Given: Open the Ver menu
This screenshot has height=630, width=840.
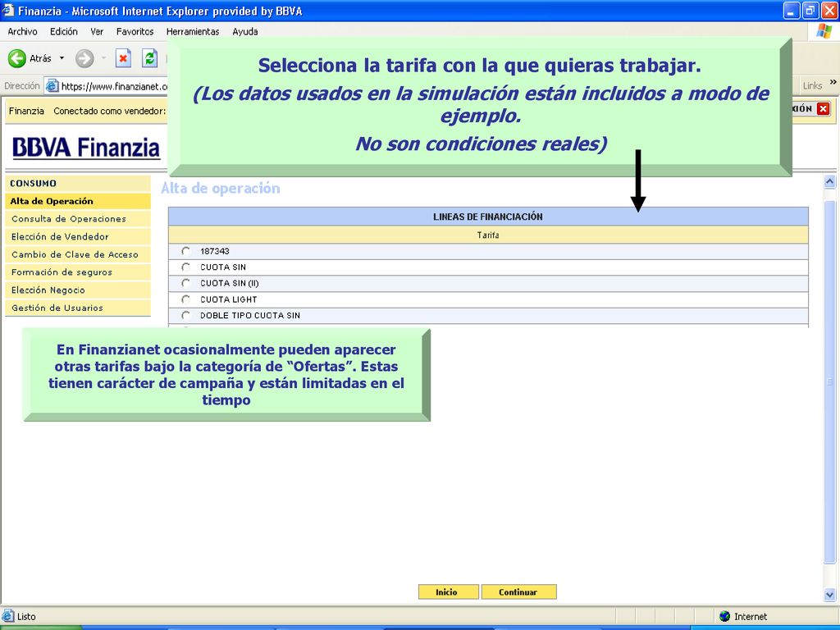Looking at the screenshot, I should point(97,32).
